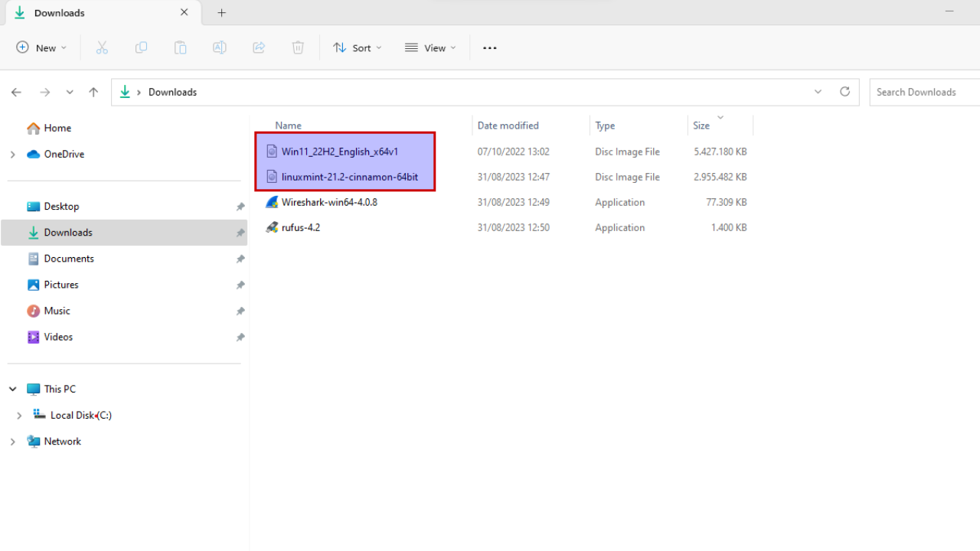Select the Downloads window tab
The height and width of the screenshot is (551, 980).
[x=102, y=13]
